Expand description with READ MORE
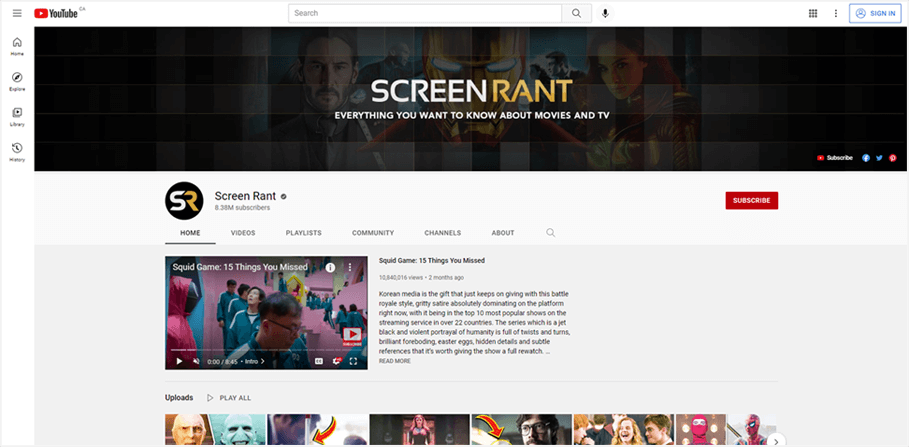Image resolution: width=909 pixels, height=447 pixels. pos(395,361)
